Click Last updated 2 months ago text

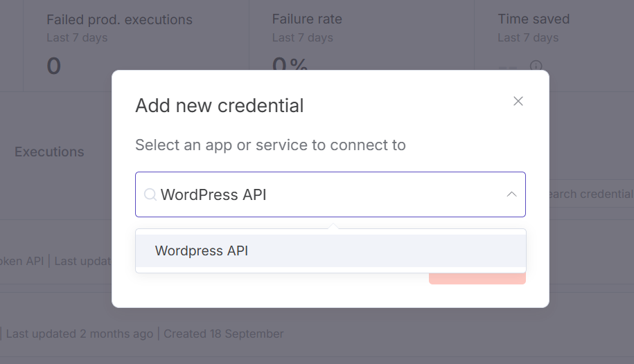79,334
